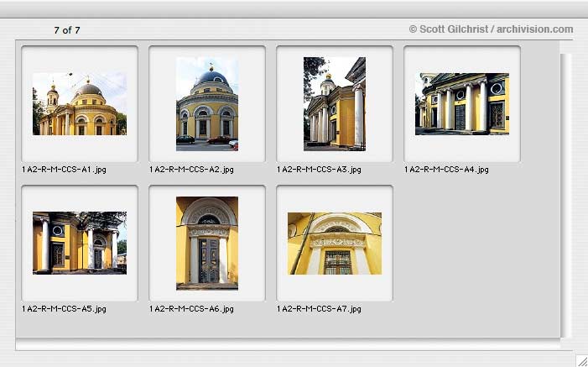Select the 1A2-R-M-CCS-A2 blue dome thumbnail
Image resolution: width=588 pixels, height=367 pixels.
click(207, 104)
